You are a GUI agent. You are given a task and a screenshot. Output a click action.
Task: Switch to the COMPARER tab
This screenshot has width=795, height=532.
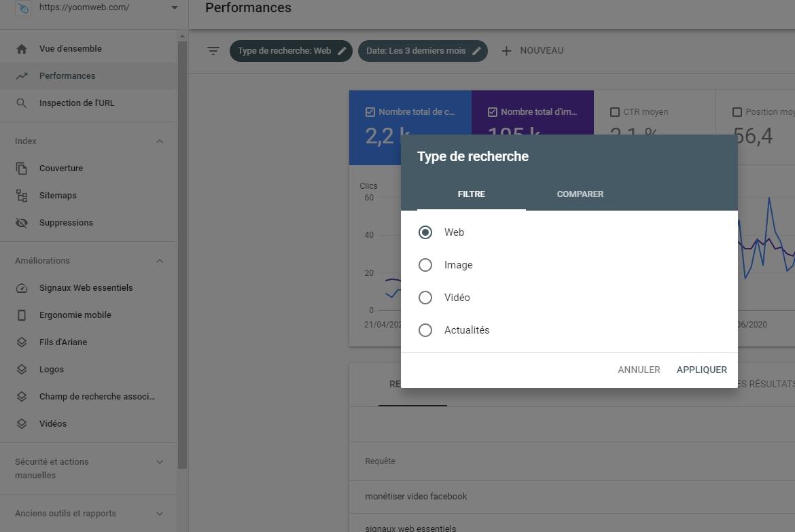click(580, 194)
